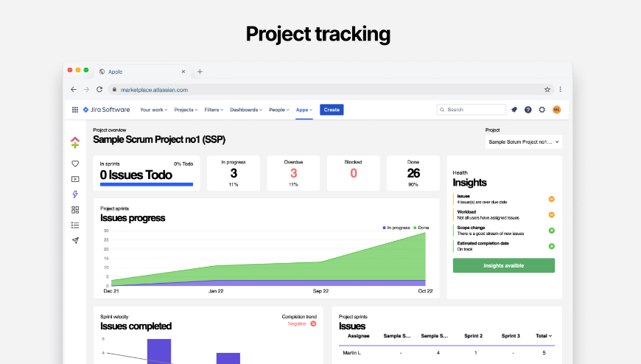Expand the Filters menu
Screen dimensions: 641x364
(x=214, y=110)
